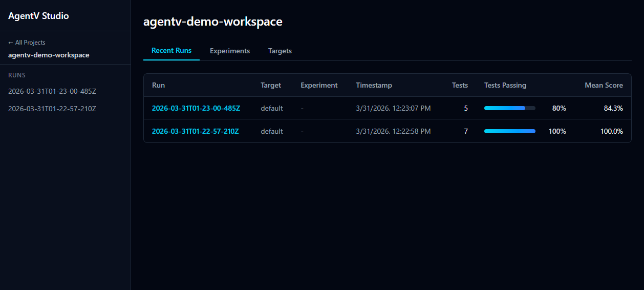
Task: Click the Run column header
Action: pos(159,85)
